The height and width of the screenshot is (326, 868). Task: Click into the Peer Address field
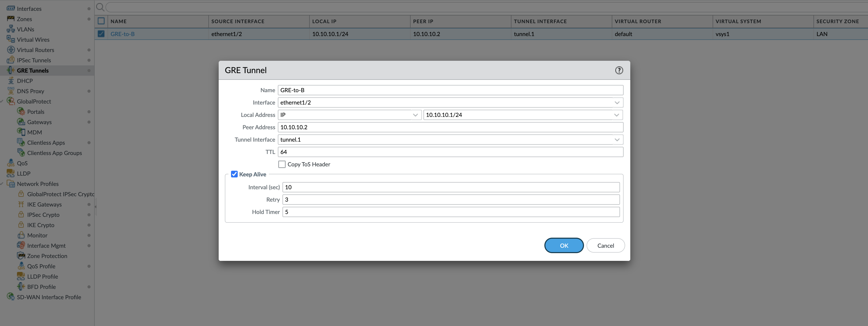[450, 127]
